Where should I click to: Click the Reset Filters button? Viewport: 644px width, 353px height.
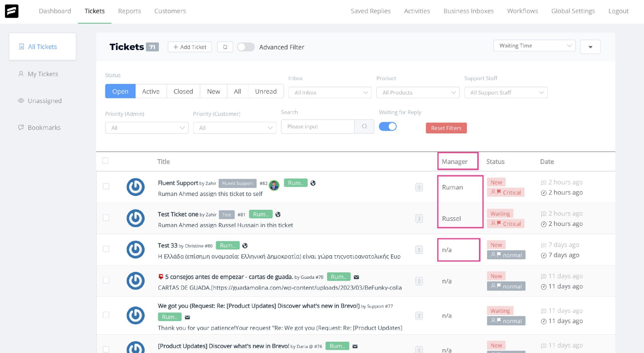(x=446, y=128)
